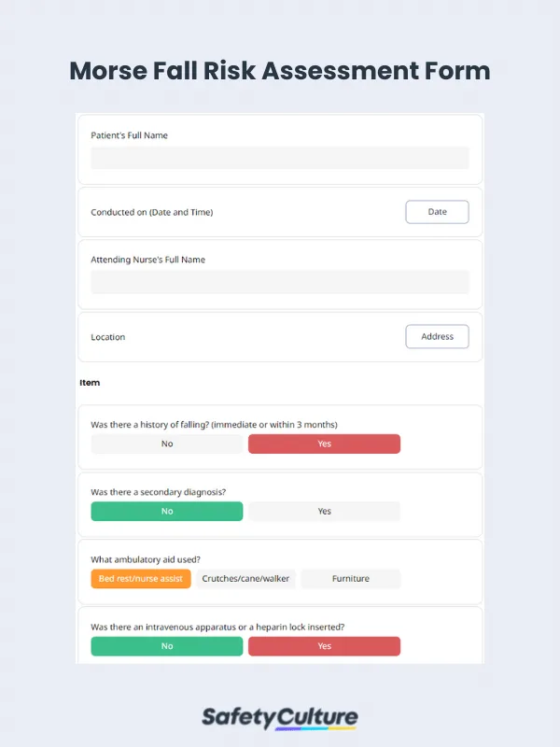Select "Yes" for history of falling
The image size is (560, 747).
(324, 444)
